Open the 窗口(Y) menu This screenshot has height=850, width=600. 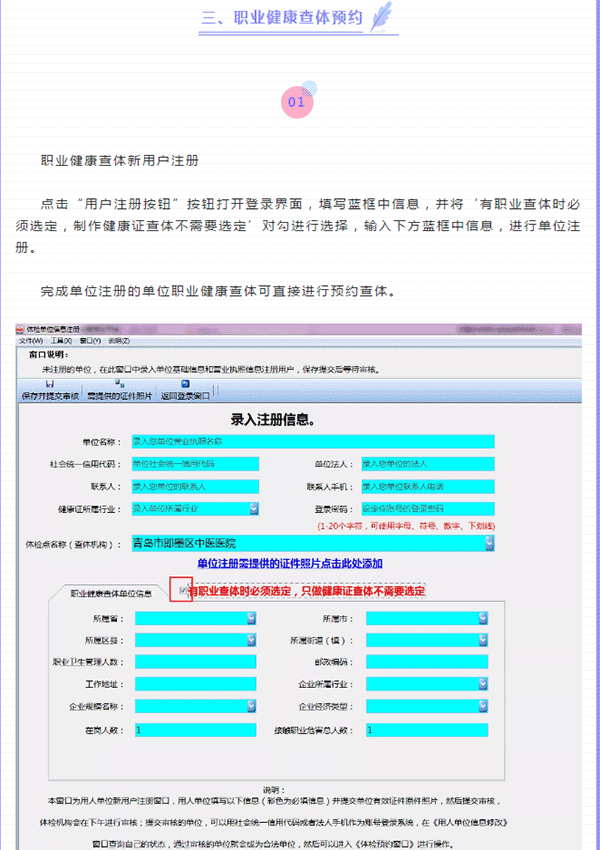(x=90, y=341)
